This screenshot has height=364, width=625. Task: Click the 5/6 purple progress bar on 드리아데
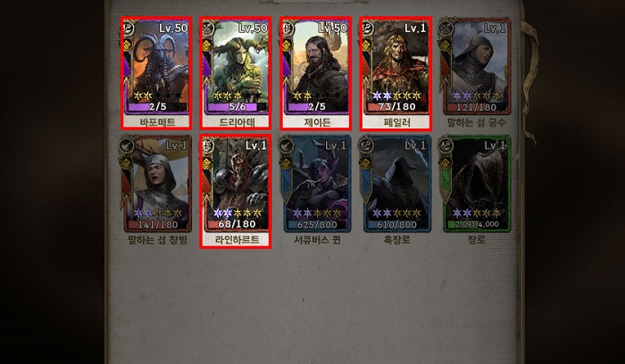point(237,107)
